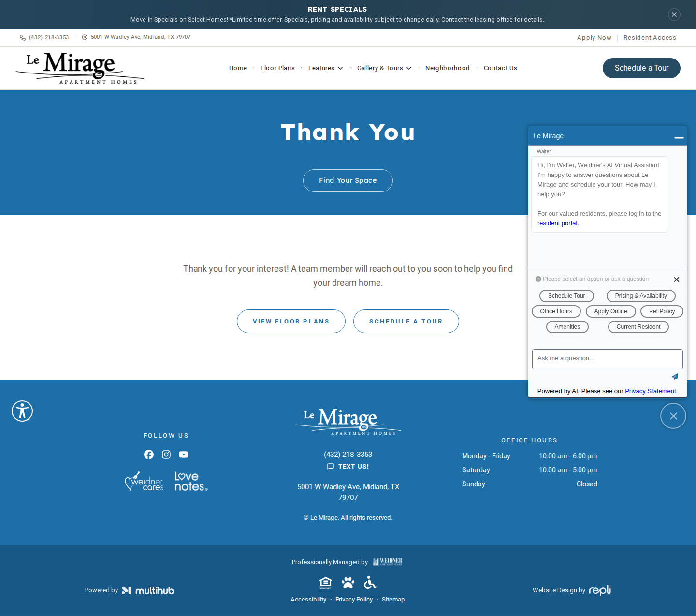Screen dimensions: 696x616
Task: Expand the Features dropdown menu
Action: 325,68
